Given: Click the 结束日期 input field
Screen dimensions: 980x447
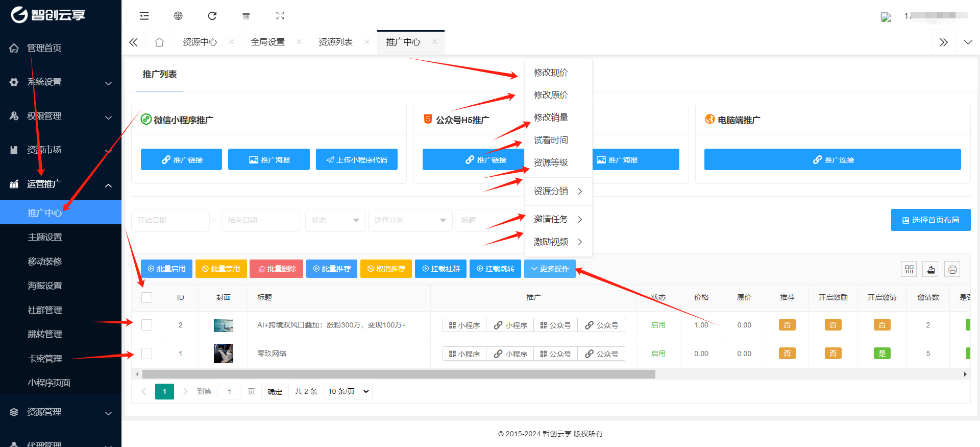Looking at the screenshot, I should (261, 220).
